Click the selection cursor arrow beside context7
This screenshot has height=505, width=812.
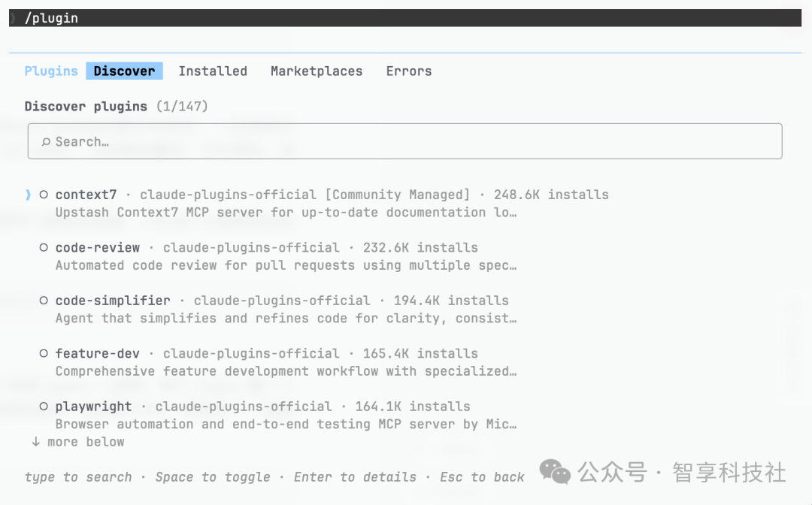pos(29,195)
